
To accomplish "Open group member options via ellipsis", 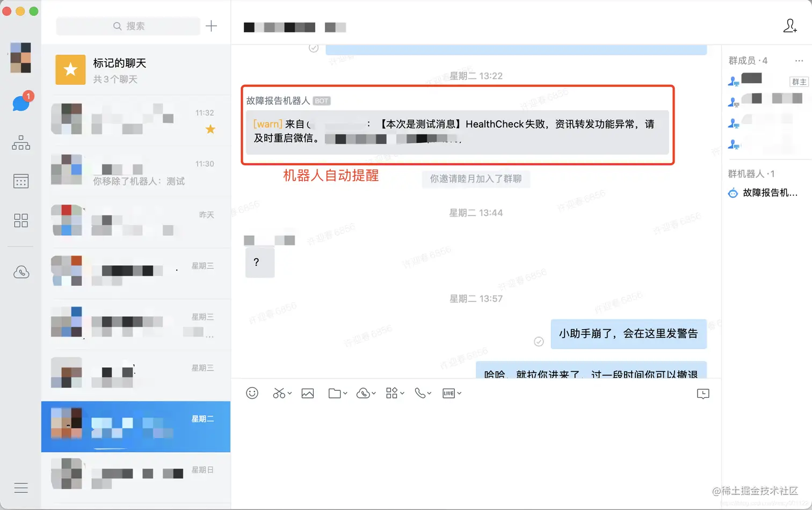I will point(799,61).
